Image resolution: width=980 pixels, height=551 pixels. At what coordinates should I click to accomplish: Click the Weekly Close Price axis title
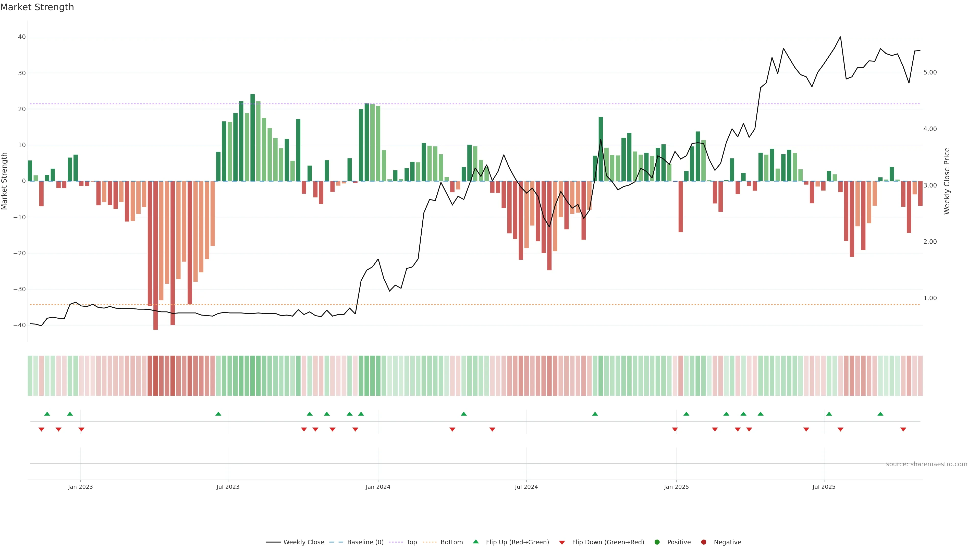(947, 181)
